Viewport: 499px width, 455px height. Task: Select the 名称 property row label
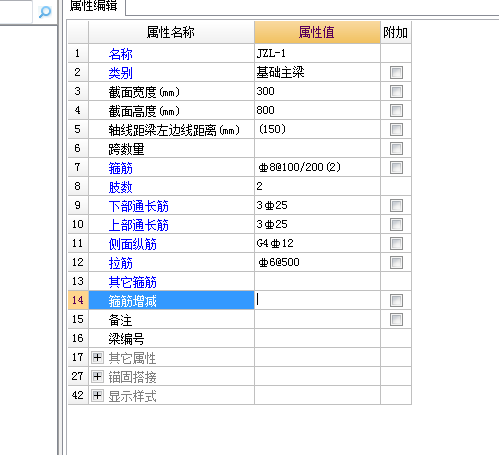(x=121, y=54)
